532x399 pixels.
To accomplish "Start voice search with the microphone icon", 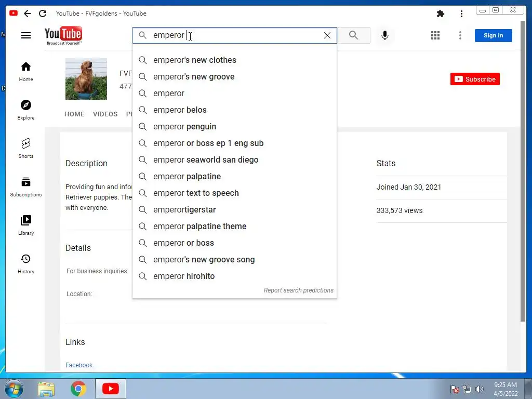I will (x=385, y=35).
